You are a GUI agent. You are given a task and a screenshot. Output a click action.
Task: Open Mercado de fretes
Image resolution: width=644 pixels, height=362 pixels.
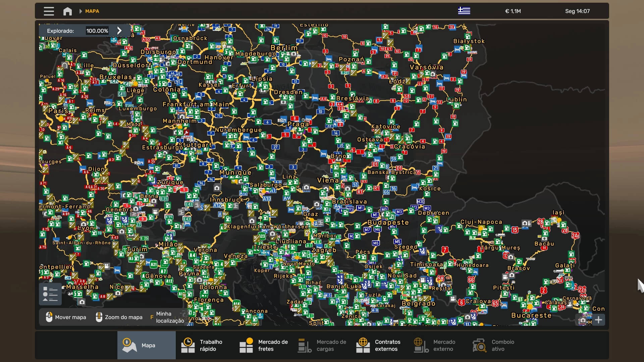click(264, 345)
